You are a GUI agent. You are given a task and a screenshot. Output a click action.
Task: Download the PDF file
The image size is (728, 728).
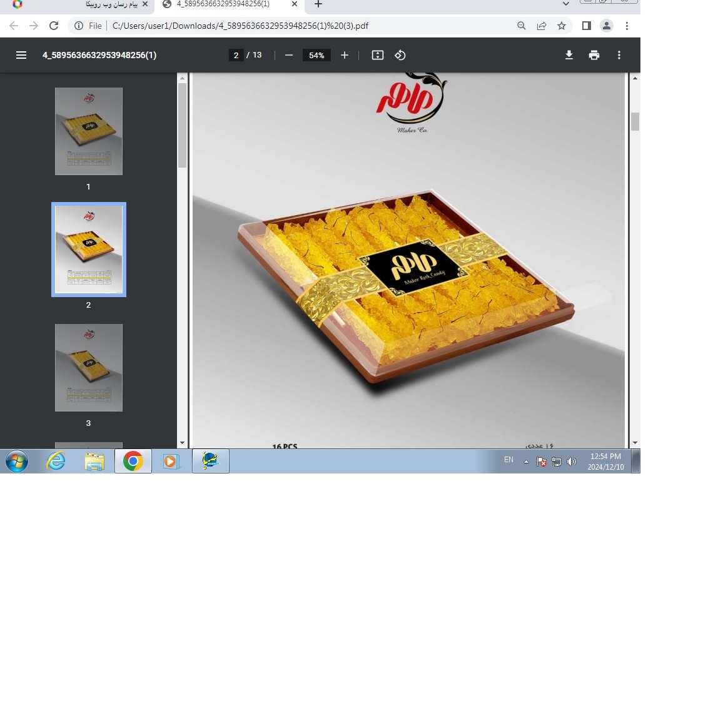569,55
